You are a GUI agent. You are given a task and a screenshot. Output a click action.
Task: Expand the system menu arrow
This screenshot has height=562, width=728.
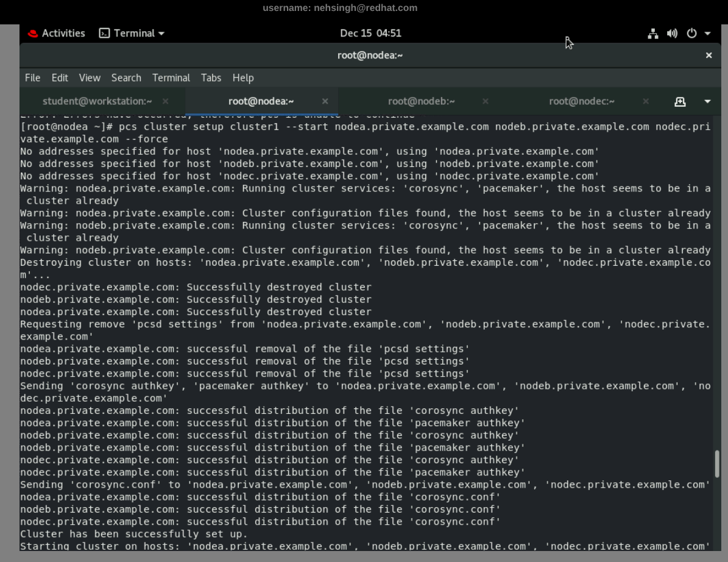pos(707,34)
